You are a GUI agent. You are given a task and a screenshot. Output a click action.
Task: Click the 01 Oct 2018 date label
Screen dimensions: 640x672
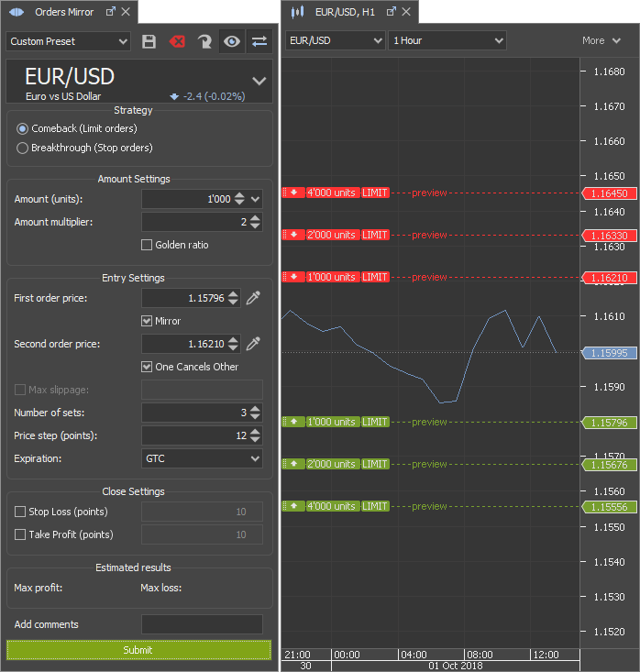click(x=456, y=666)
